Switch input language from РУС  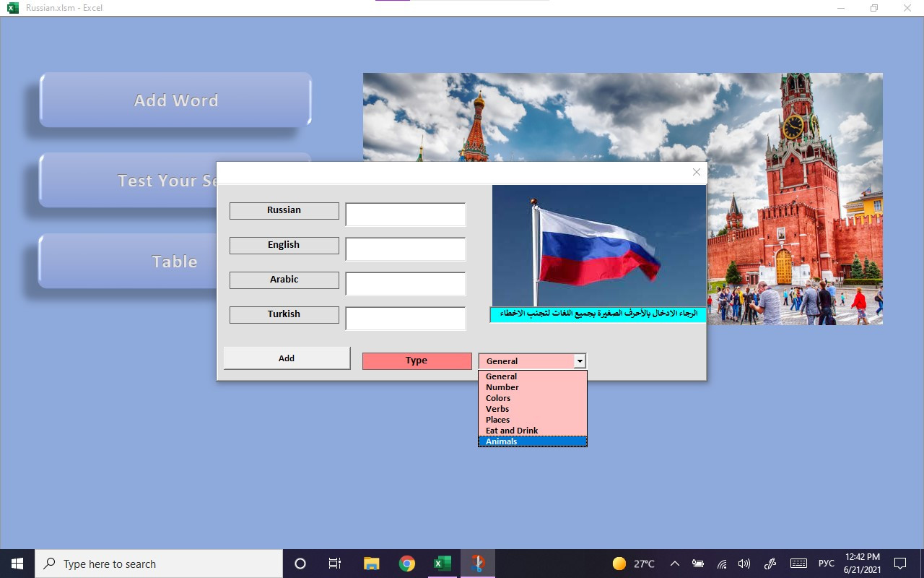coord(827,564)
